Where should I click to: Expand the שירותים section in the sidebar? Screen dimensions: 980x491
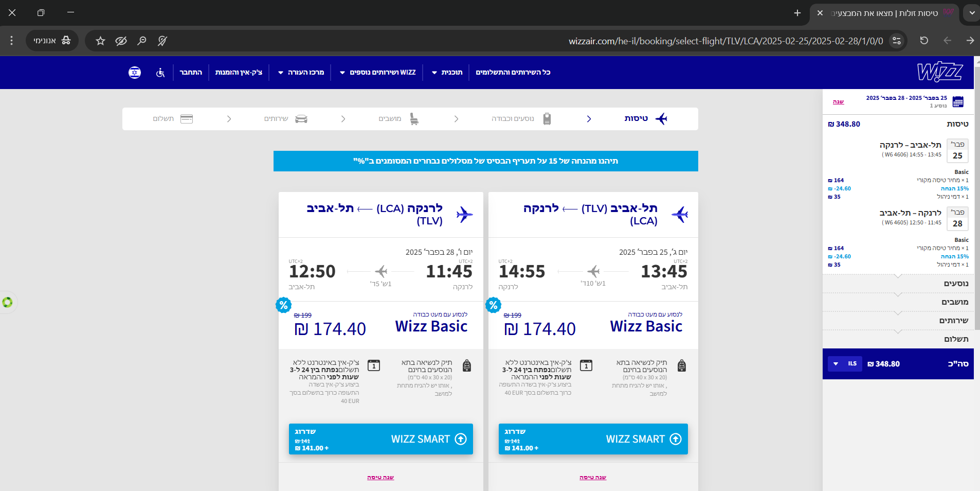coord(898,321)
